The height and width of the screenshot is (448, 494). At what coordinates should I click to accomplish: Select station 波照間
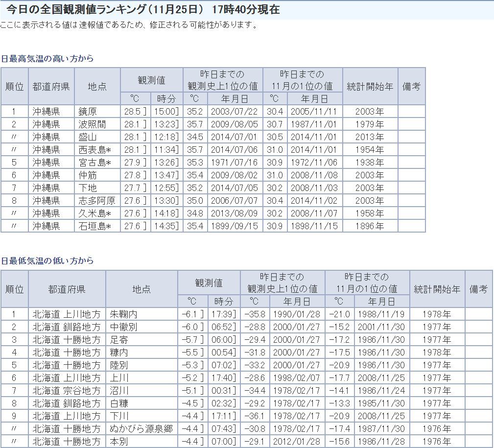click(x=92, y=124)
